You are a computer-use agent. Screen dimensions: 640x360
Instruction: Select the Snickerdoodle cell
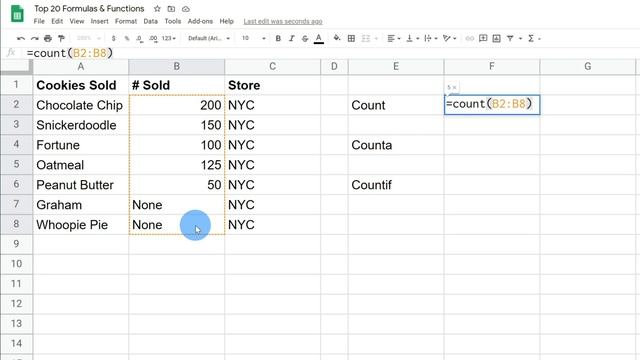[x=81, y=125]
